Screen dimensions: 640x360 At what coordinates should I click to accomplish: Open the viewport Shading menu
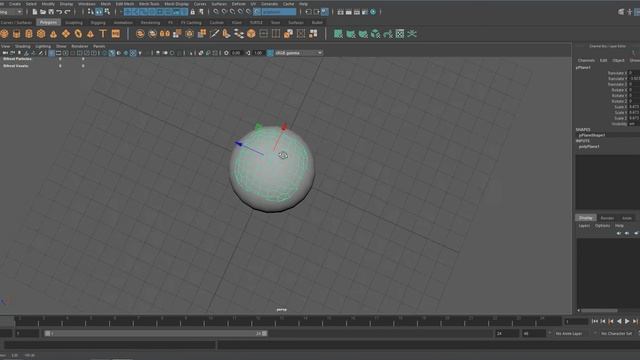click(22, 46)
